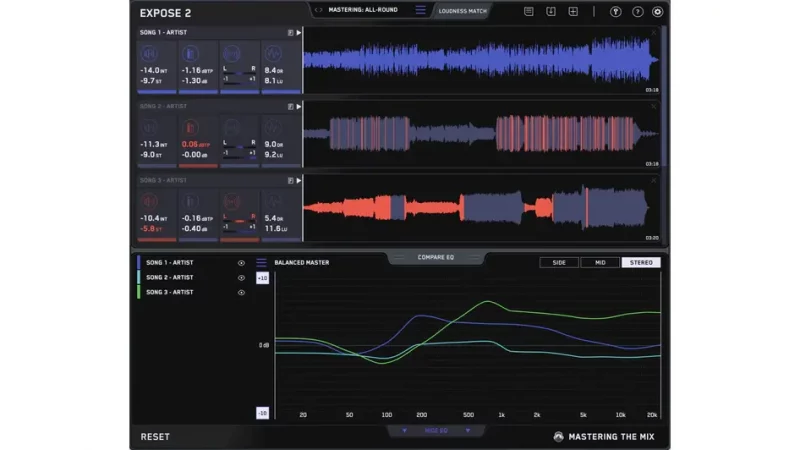This screenshot has height=450, width=800.
Task: Open the mastering preset list menu
Action: [420, 10]
